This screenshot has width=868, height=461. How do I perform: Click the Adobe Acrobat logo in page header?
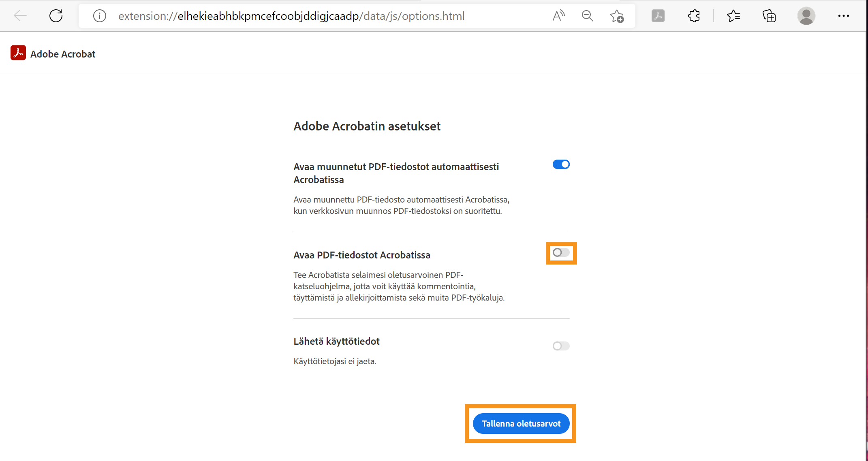tap(18, 53)
